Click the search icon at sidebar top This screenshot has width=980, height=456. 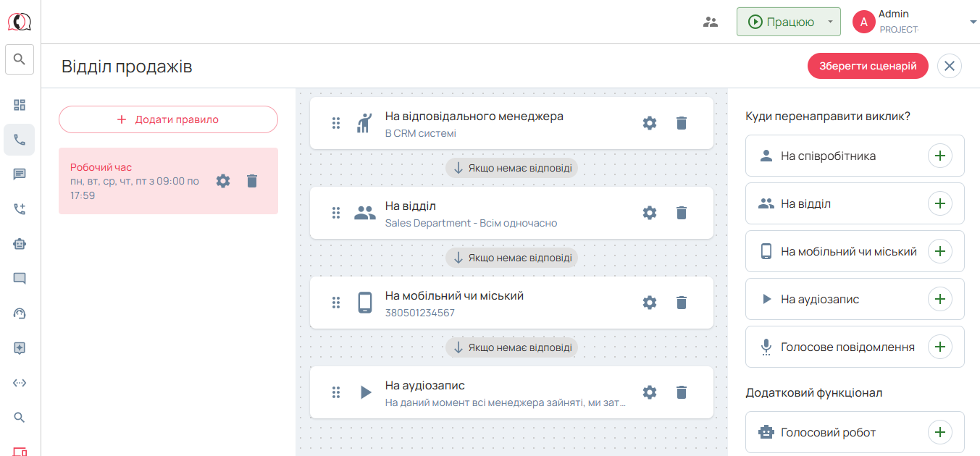[20, 59]
